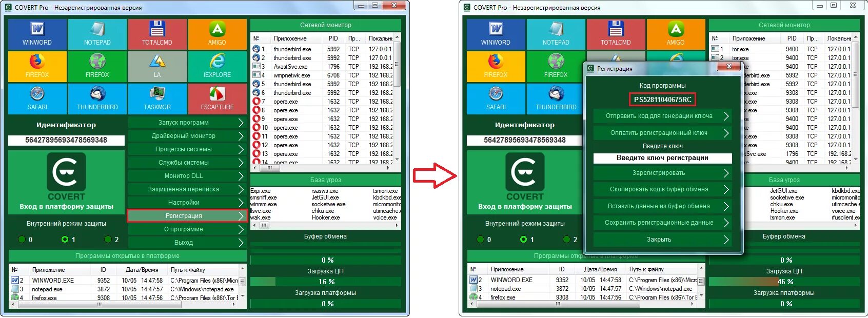
Task: Open Защищенная переписка menu item
Action: (187, 189)
